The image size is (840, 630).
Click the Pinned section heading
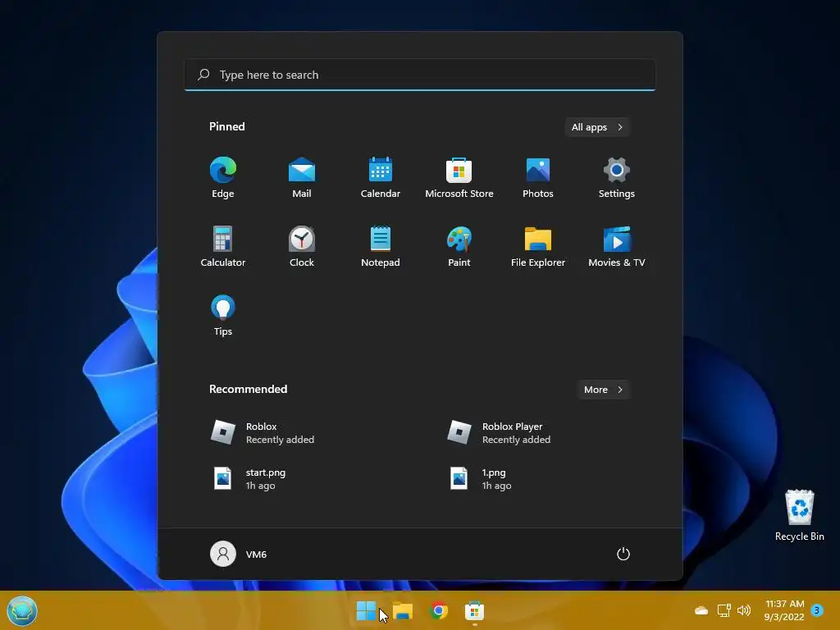coord(227,126)
